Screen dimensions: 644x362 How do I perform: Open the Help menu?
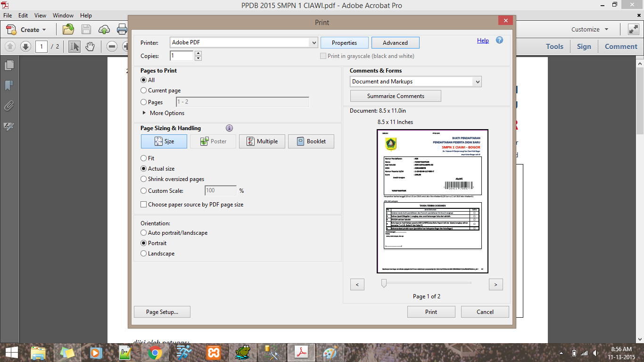coord(86,15)
